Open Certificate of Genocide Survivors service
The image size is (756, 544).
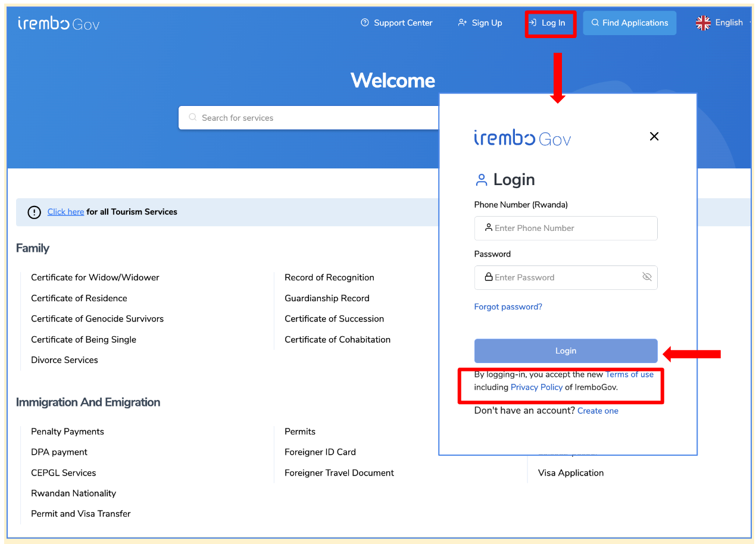97,319
